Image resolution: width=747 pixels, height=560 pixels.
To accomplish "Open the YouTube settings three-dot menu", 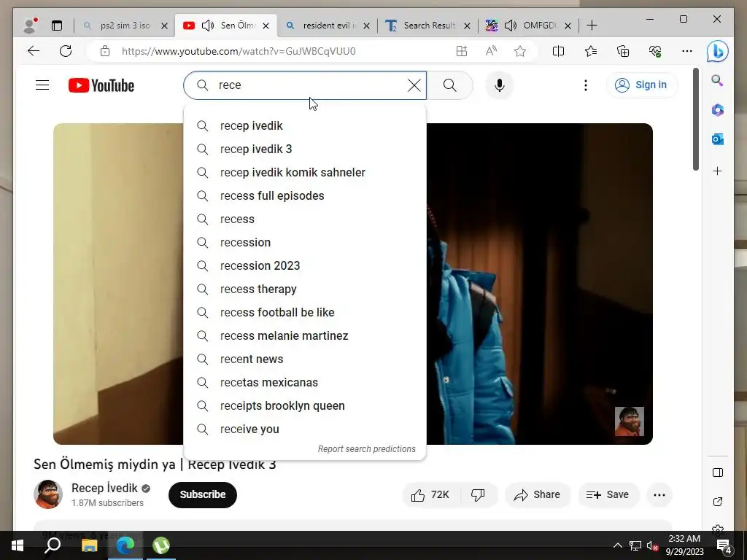I will [x=586, y=85].
